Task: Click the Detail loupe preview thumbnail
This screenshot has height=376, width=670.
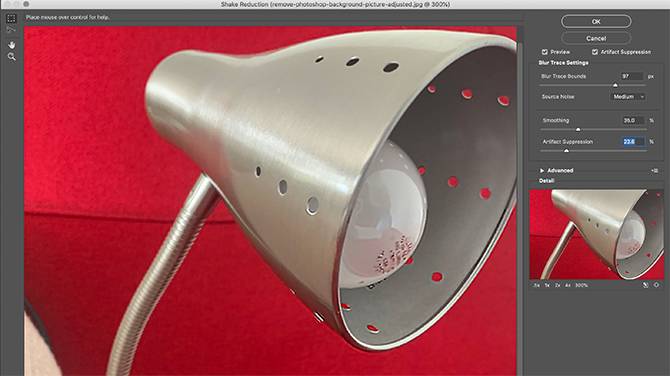Action: 597,235
